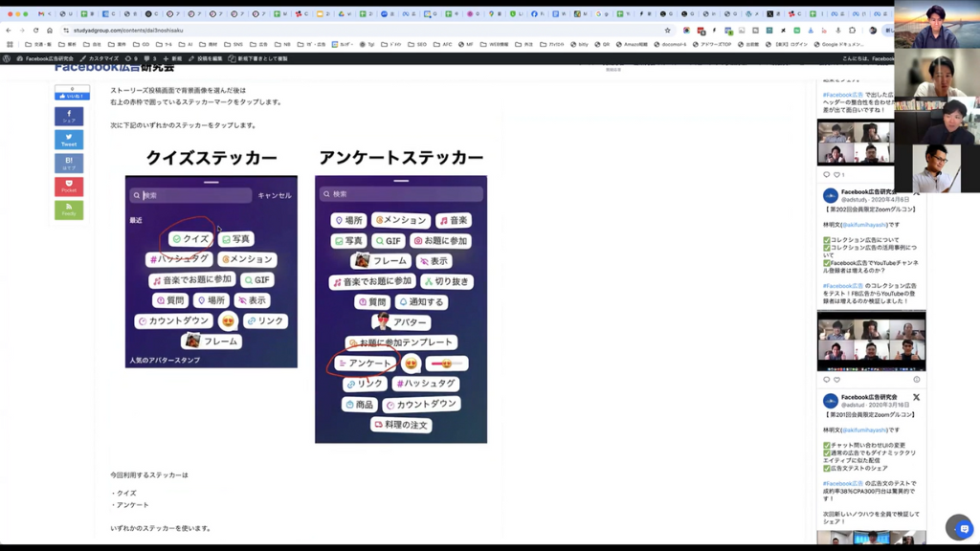Select the bottom video call participant tile
This screenshot has width=980, height=551.
(936, 168)
